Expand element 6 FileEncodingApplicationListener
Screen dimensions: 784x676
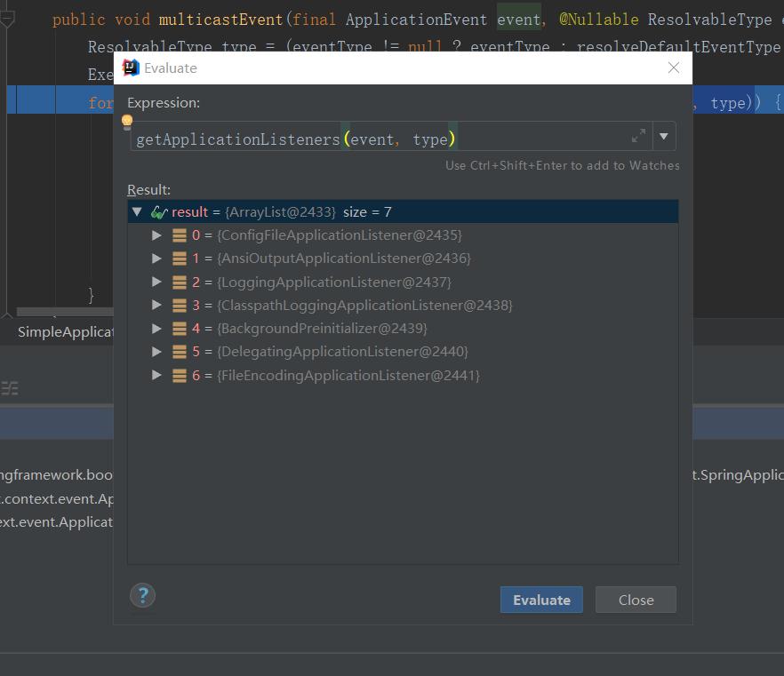tap(156, 375)
